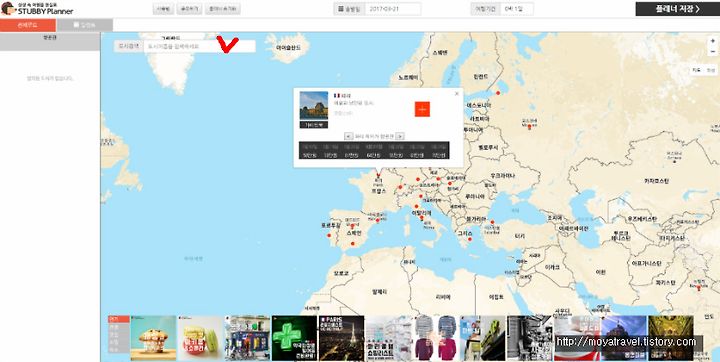Screen dimensions: 720x362
Task: Open the 출발일 departure date field 2017-09-21
Action: pyautogui.click(x=393, y=9)
